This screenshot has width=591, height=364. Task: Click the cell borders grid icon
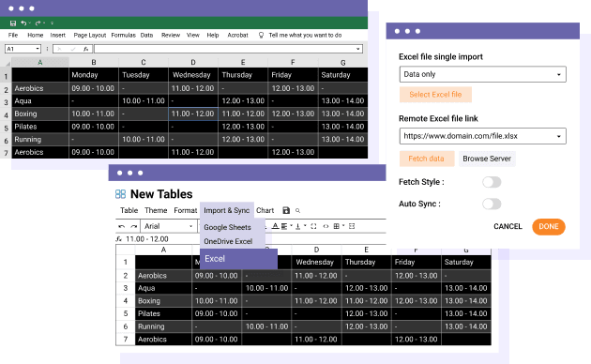337,226
